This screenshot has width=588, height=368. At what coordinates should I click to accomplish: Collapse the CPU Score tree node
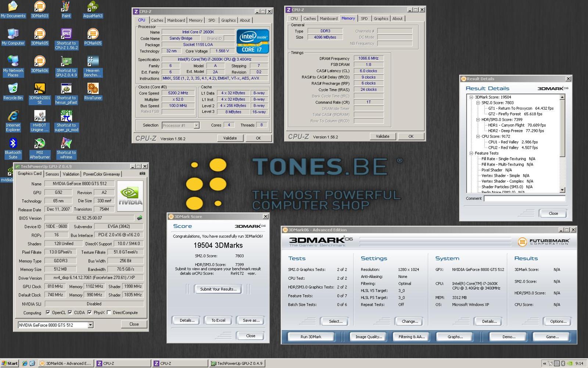point(478,136)
